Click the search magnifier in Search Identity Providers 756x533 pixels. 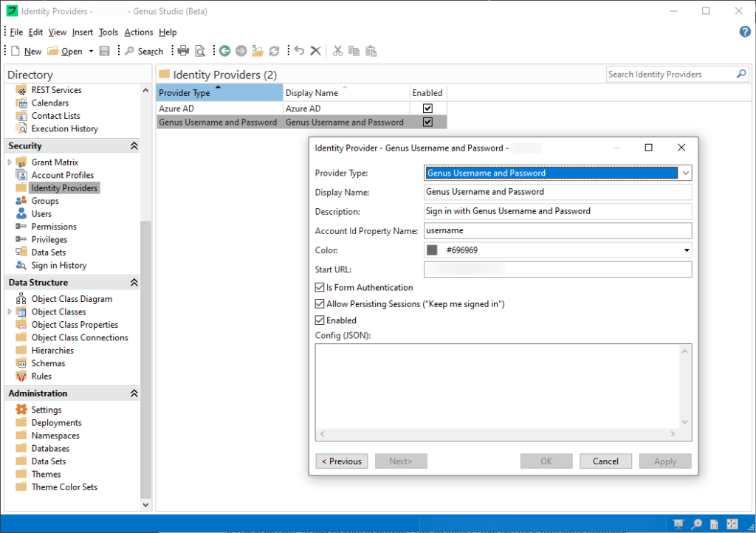(x=741, y=74)
